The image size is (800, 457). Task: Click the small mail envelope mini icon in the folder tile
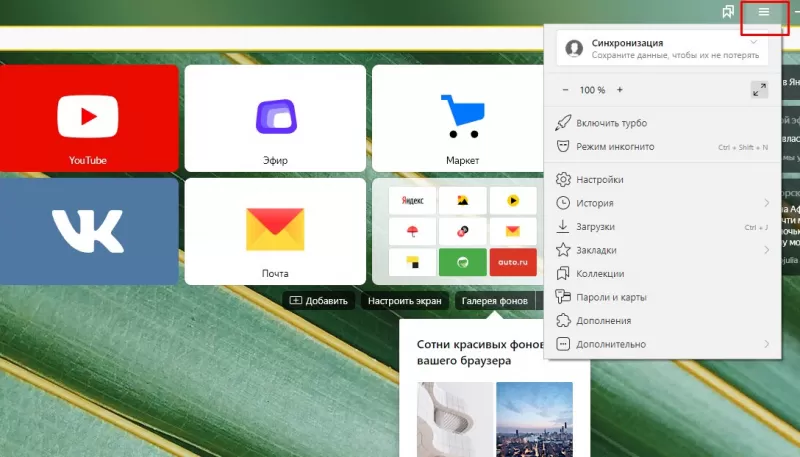tap(513, 232)
